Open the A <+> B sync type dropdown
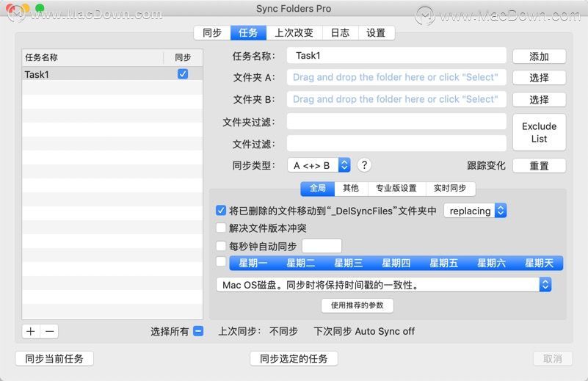The width and height of the screenshot is (588, 381). pyautogui.click(x=319, y=165)
